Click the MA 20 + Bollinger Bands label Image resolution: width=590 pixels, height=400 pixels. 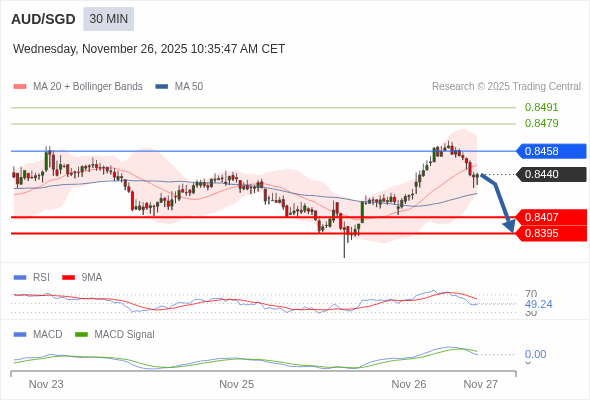click(x=88, y=87)
